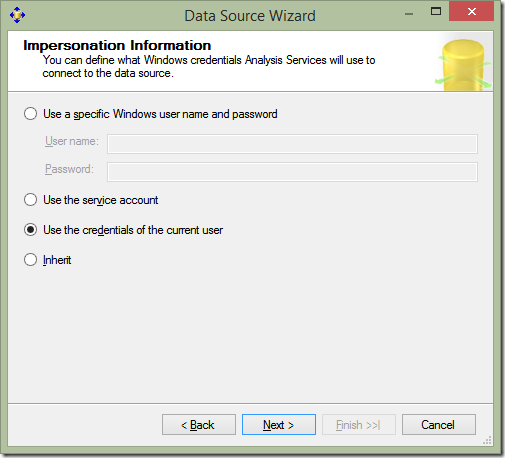The height and width of the screenshot is (458, 505).
Task: Proceed with the Next button
Action: coord(279,425)
